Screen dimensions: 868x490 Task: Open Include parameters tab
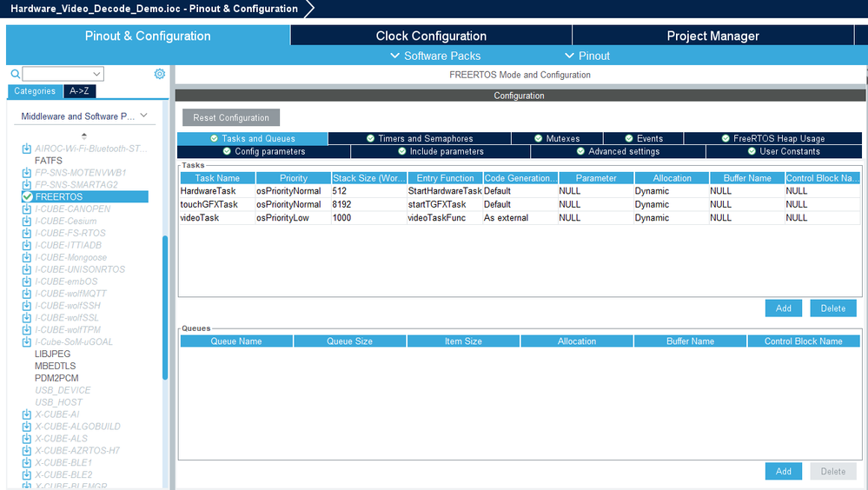441,151
